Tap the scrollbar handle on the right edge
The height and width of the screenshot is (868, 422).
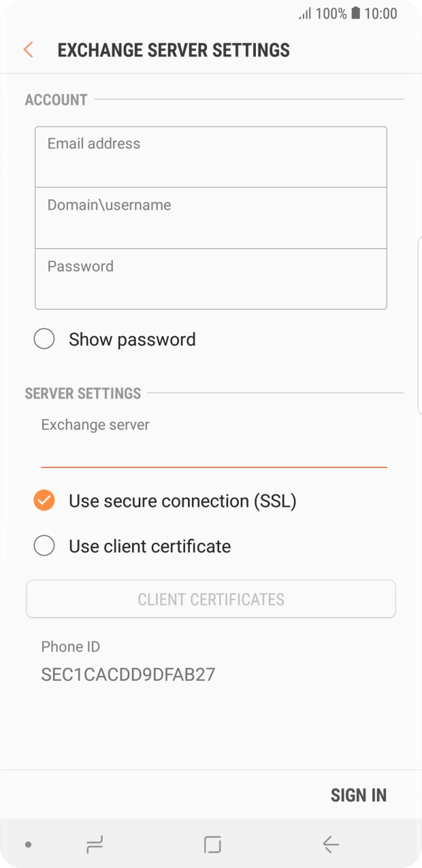[420, 323]
